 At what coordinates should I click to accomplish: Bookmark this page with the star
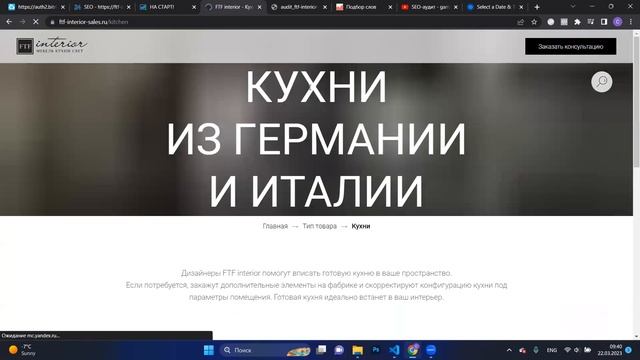click(x=534, y=22)
